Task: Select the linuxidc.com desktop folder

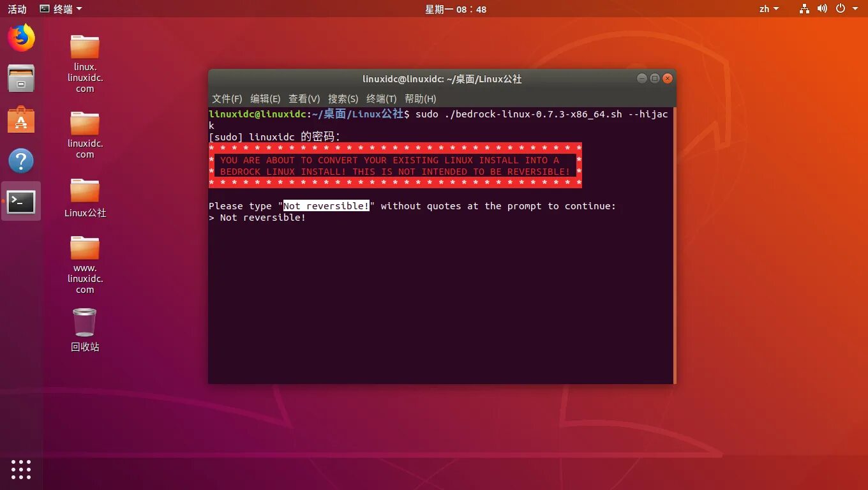Action: 85,135
